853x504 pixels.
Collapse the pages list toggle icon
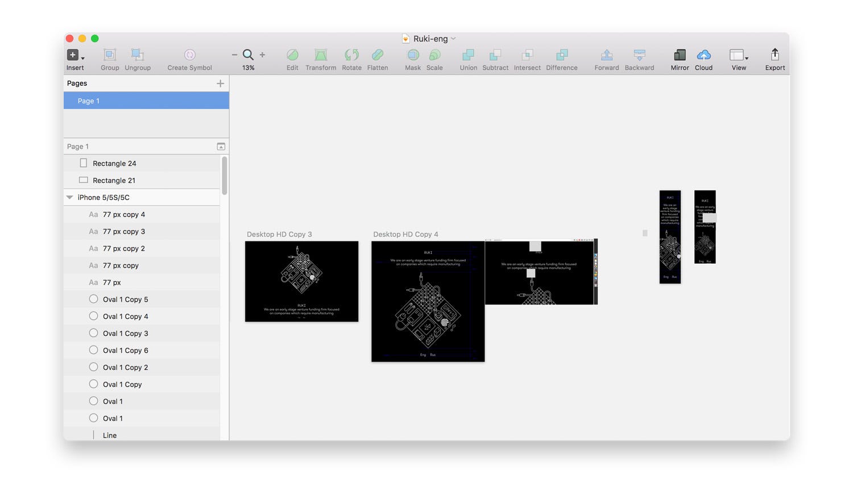[x=221, y=147]
